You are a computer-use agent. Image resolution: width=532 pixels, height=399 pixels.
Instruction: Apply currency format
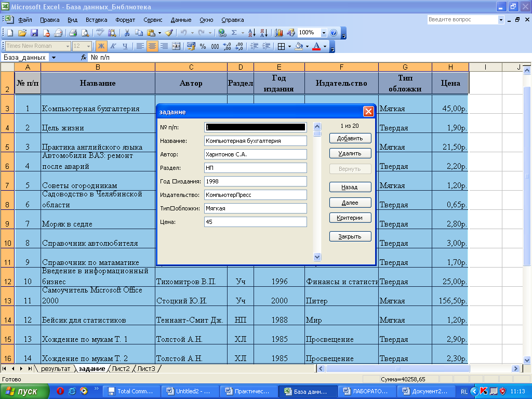click(x=191, y=46)
